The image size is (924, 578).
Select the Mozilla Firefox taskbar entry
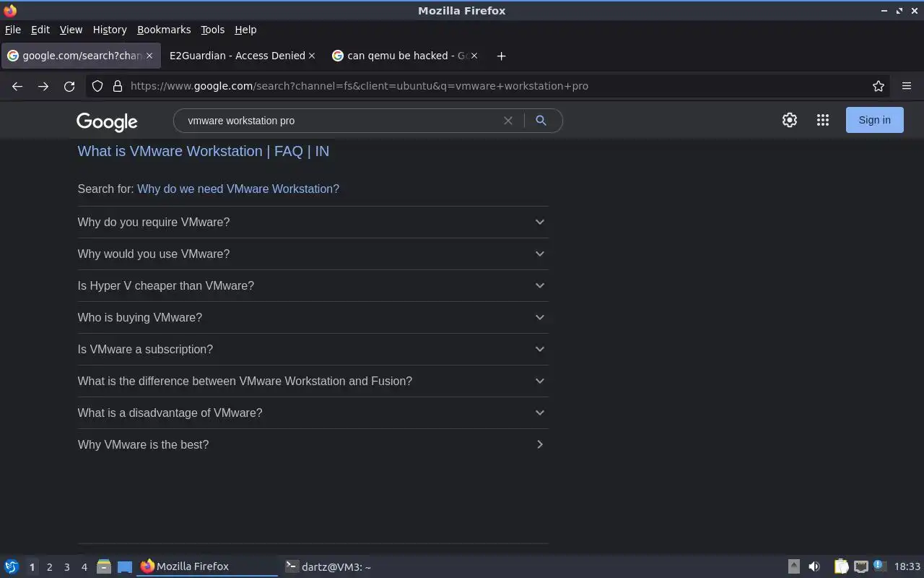[207, 566]
